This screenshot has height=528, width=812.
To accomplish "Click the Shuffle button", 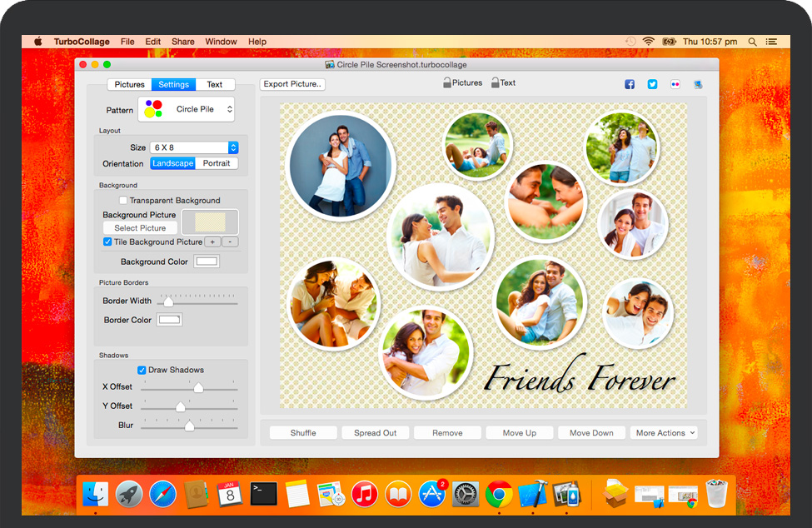I will tap(303, 433).
